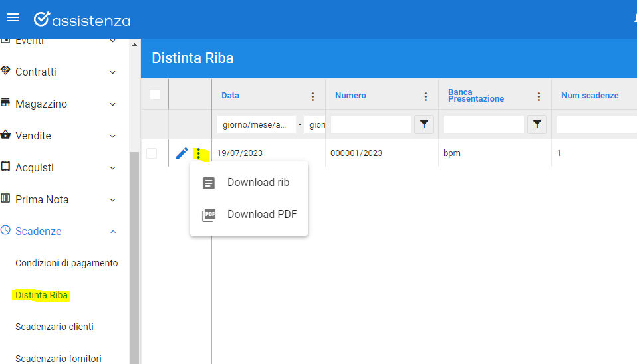Click the Contratti handshake icon

point(5,70)
